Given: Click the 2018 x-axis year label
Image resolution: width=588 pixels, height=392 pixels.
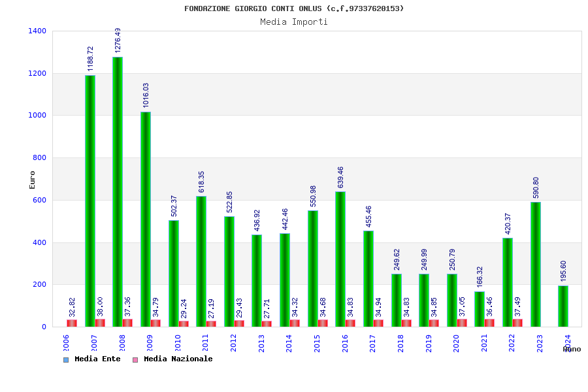Looking at the screenshot, I should [x=400, y=343].
